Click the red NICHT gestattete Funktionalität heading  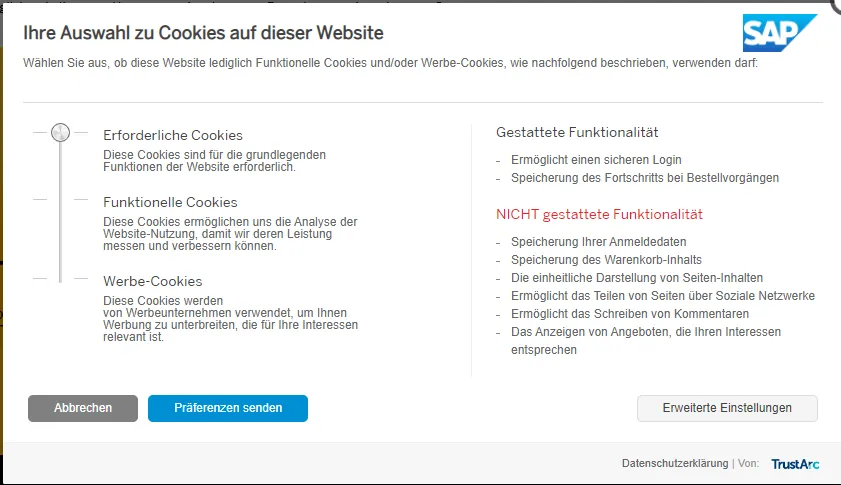(x=599, y=214)
